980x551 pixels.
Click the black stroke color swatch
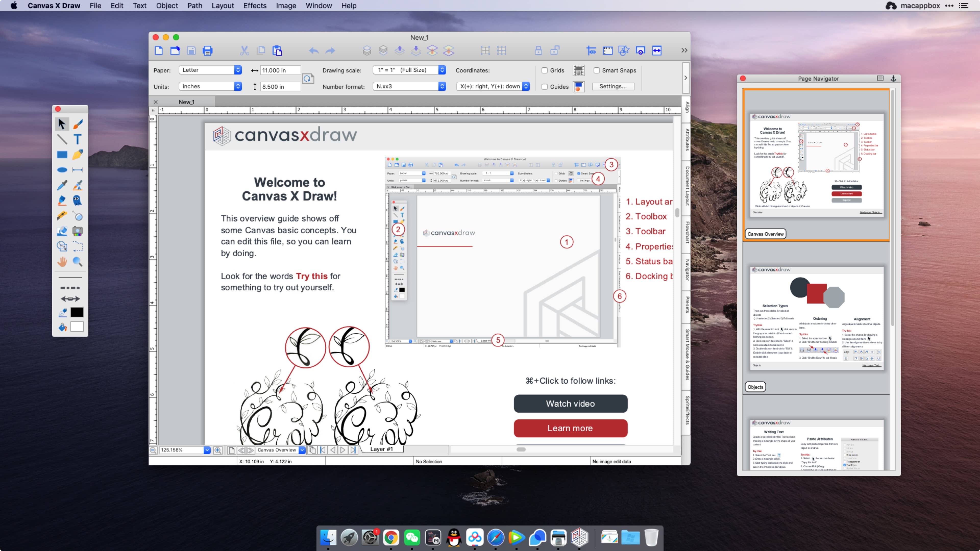click(x=77, y=312)
